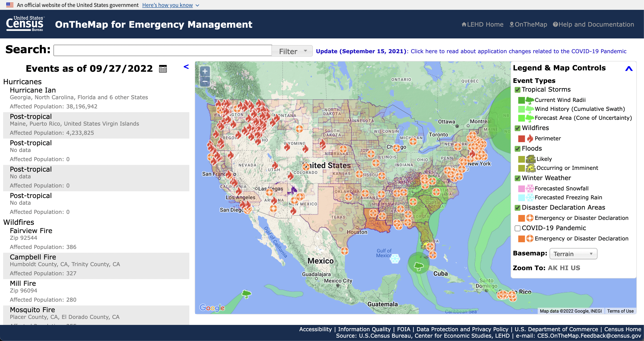
Task: Click the tropical storm icon in the Pacific
Action: pyautogui.click(x=247, y=294)
